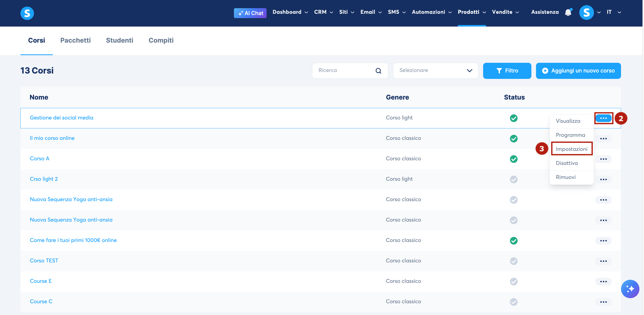Click the Filtro button
This screenshot has height=315, width=644.
pyautogui.click(x=507, y=71)
